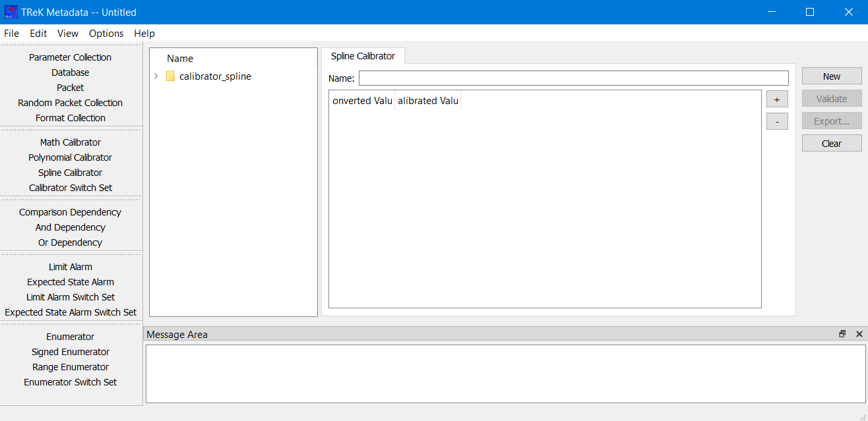Viewport: 868px width, 421px height.
Task: Add a row with the plus button
Action: 777,99
